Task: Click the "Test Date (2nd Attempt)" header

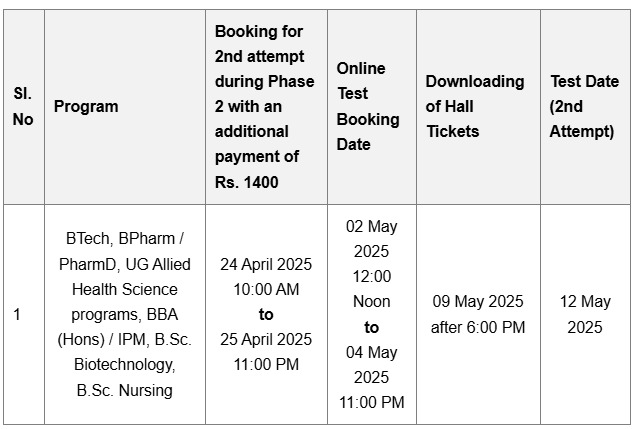Action: [584, 106]
